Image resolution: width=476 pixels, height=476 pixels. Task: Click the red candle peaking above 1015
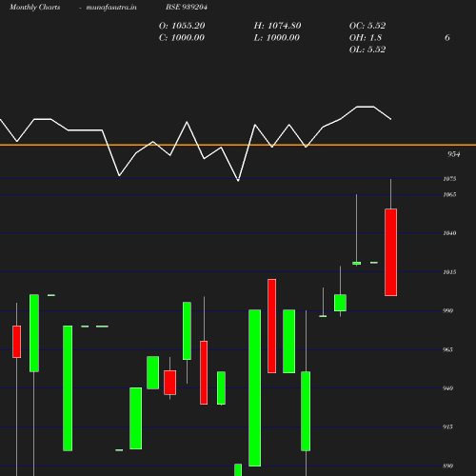click(271, 326)
